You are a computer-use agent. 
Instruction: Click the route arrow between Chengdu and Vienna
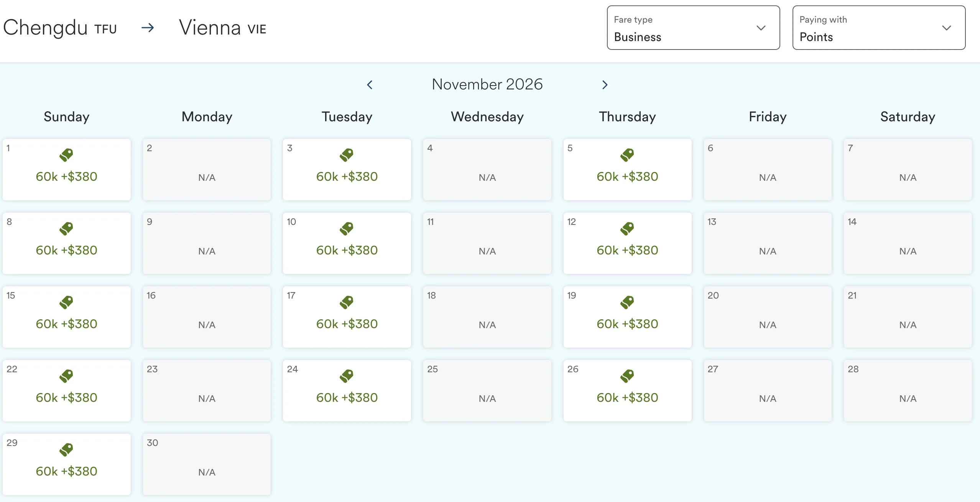click(x=148, y=28)
